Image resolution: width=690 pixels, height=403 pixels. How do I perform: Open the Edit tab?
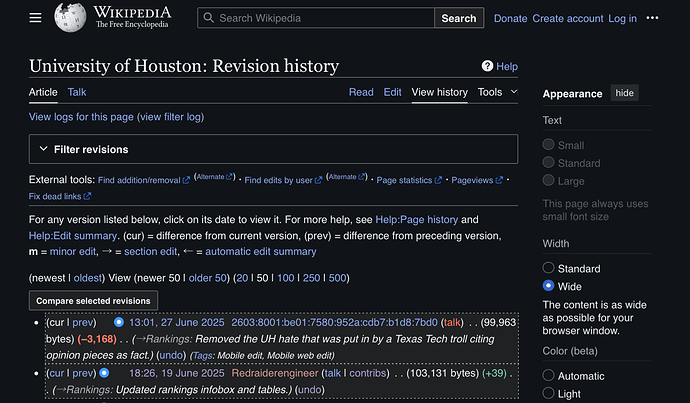click(x=392, y=92)
